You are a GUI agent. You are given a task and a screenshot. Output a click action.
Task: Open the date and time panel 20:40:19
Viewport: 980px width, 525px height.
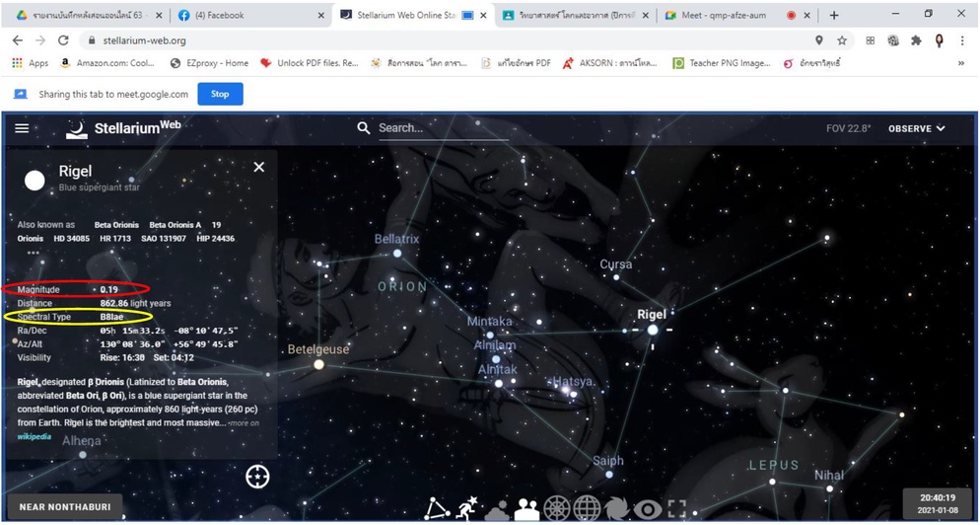937,503
